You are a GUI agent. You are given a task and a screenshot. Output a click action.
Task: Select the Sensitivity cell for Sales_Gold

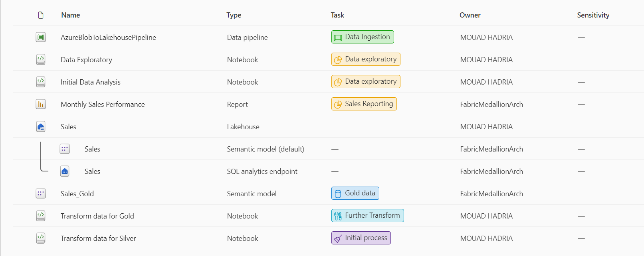click(x=581, y=193)
